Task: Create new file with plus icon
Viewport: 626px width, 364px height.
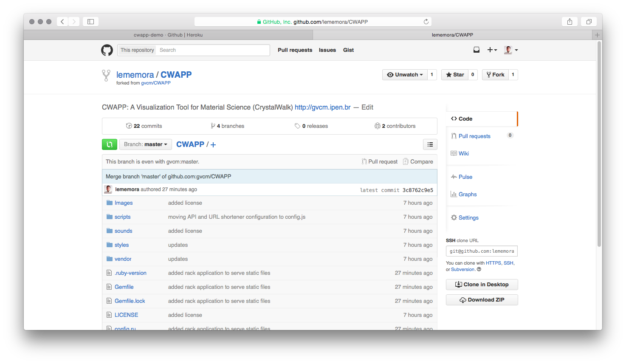Action: [x=213, y=145]
